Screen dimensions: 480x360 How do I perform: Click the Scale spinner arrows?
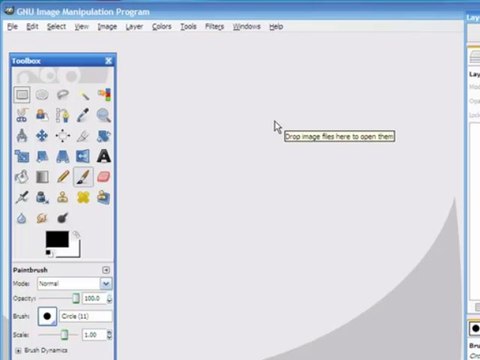click(x=109, y=335)
